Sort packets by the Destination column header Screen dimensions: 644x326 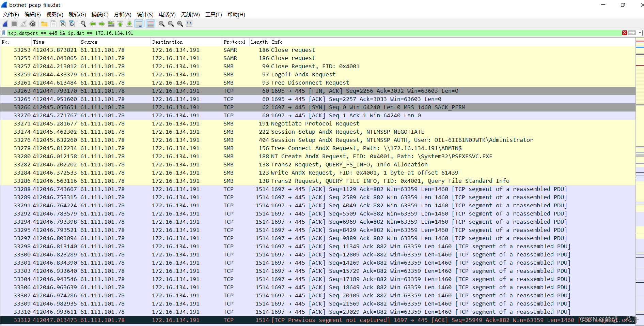click(x=186, y=42)
